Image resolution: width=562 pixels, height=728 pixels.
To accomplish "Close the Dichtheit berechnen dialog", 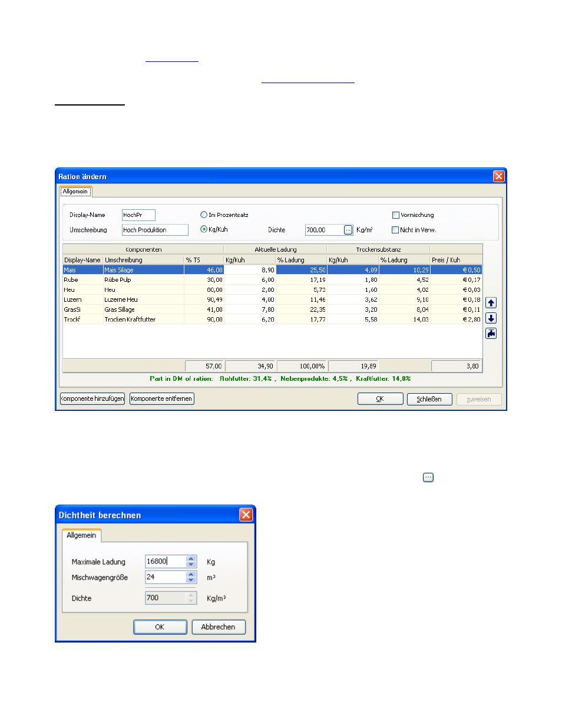I will click(x=246, y=515).
